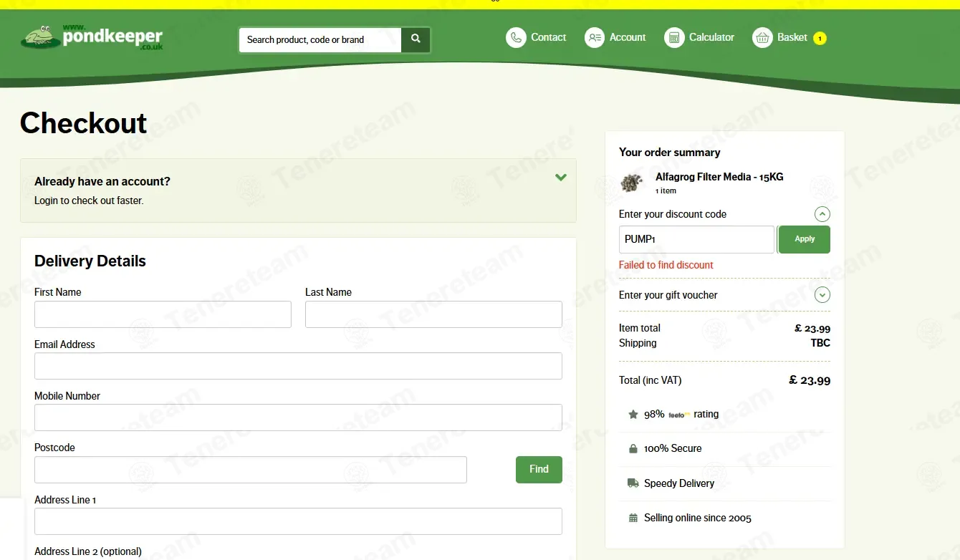Click the Enter your discount code label
Image resolution: width=960 pixels, height=560 pixels.
pos(673,214)
